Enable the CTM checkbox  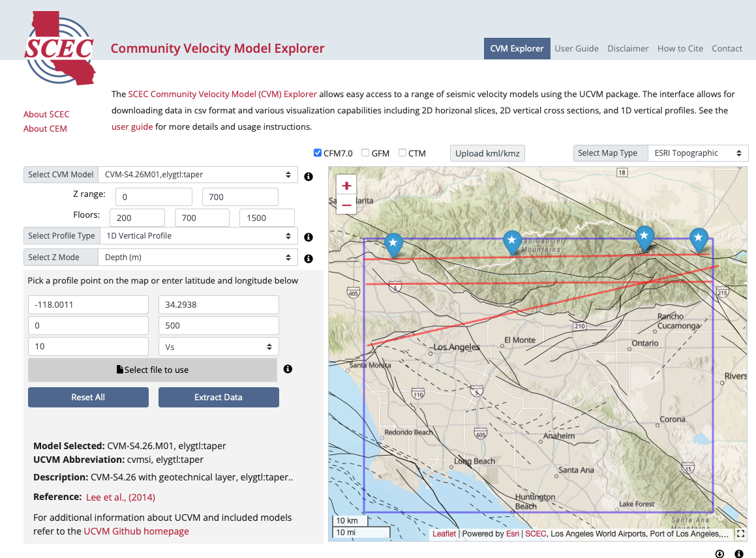click(402, 153)
